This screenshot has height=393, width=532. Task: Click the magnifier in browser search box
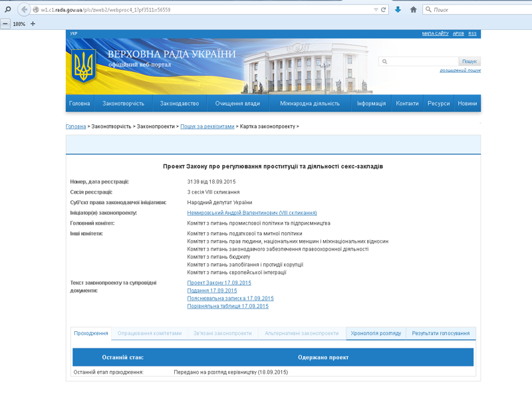click(430, 10)
